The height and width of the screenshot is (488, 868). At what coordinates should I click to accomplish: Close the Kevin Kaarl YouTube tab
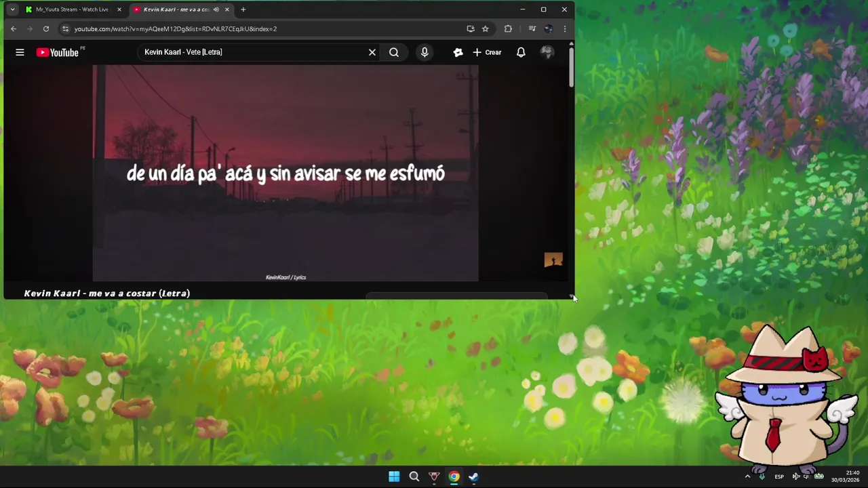[227, 9]
